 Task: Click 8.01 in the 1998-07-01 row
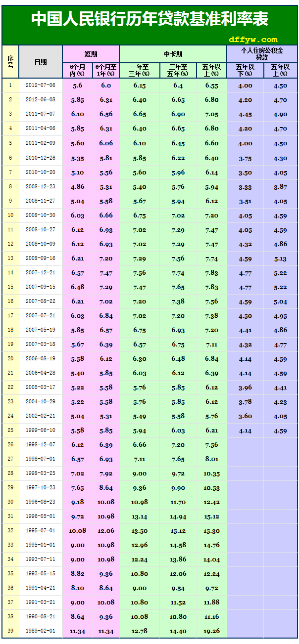click(211, 459)
